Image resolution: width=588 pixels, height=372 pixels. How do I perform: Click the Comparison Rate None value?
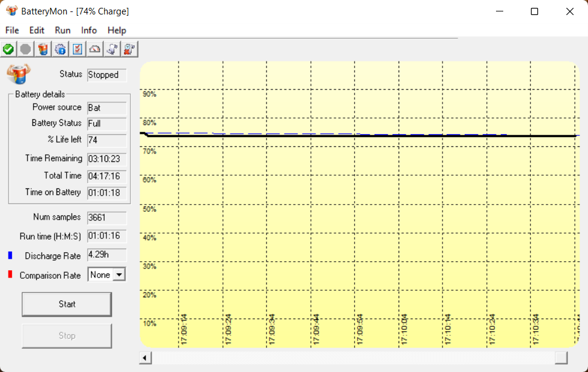tap(100, 274)
